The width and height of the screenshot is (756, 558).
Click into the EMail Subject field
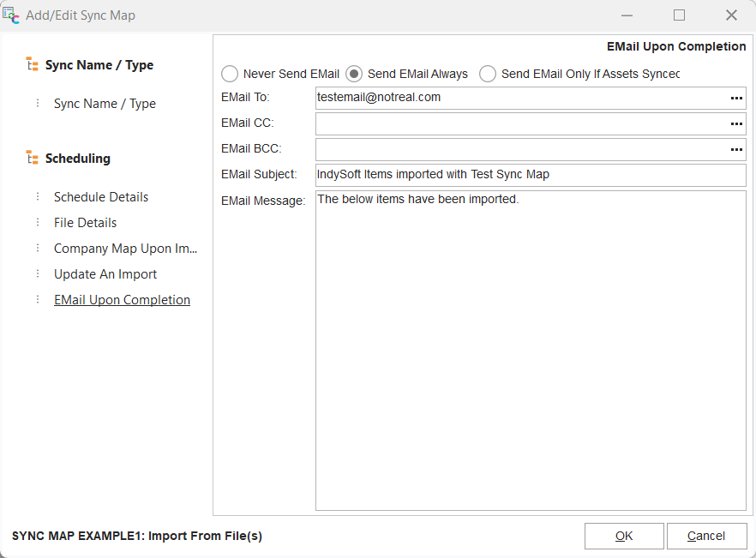(x=530, y=175)
